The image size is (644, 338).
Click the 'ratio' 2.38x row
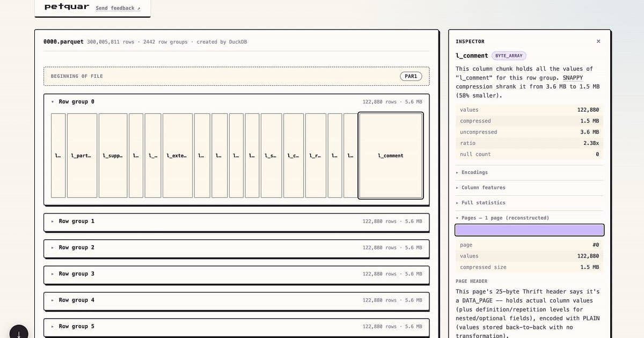click(x=529, y=143)
